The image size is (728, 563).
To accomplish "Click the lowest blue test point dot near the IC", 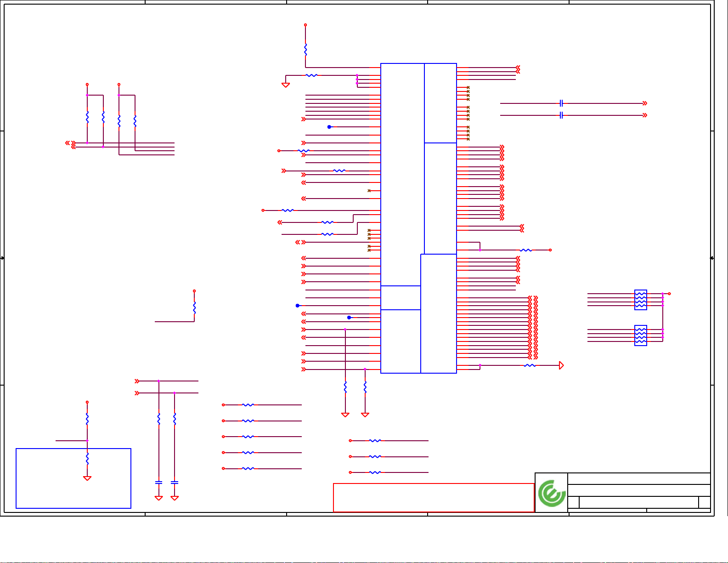I will 349,318.
